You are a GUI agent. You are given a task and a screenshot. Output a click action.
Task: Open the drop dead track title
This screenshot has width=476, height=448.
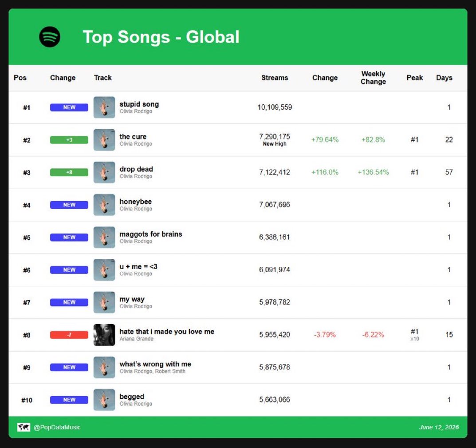pos(136,169)
